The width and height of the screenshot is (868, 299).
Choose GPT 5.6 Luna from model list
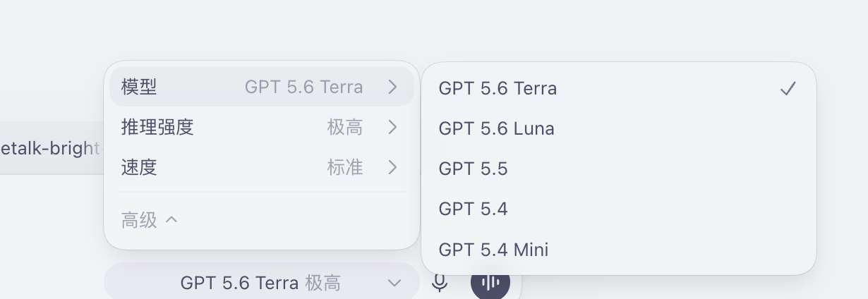[619, 128]
